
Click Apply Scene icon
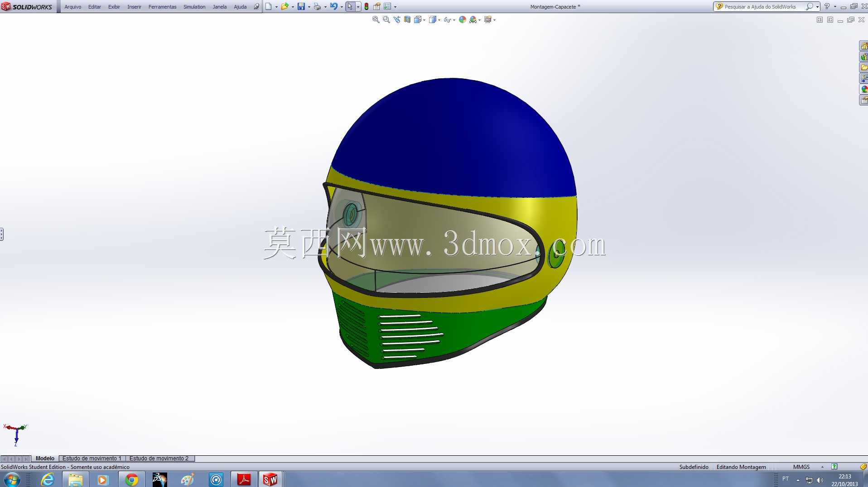pos(473,19)
